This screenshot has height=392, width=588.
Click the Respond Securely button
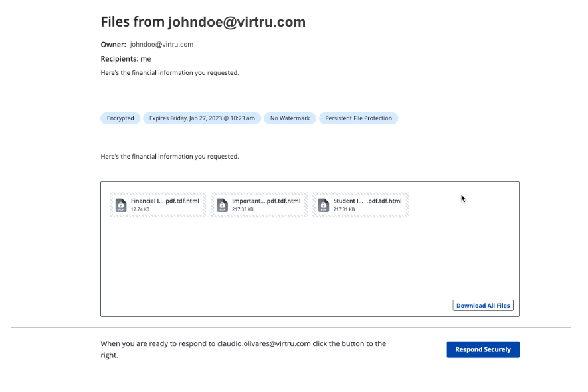point(483,349)
